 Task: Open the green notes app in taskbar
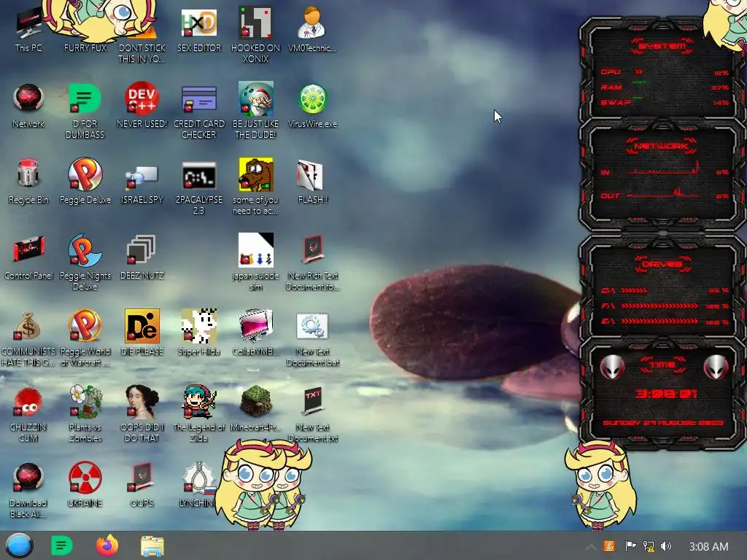click(x=61, y=545)
